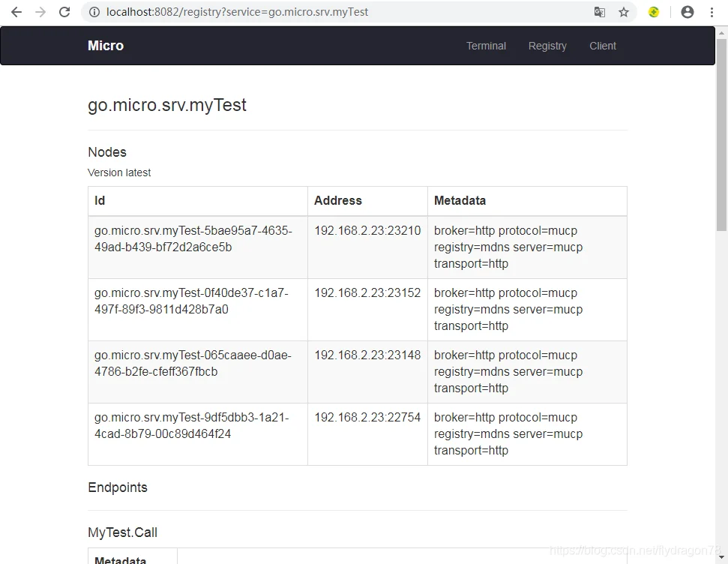Click the vertical scrollbar thumb
728x564 pixels.
pyautogui.click(x=721, y=135)
